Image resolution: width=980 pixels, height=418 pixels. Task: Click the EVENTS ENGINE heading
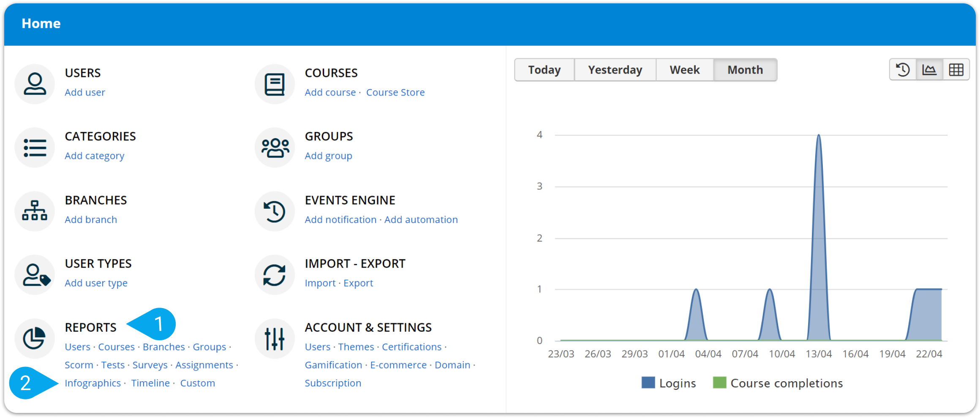(350, 200)
